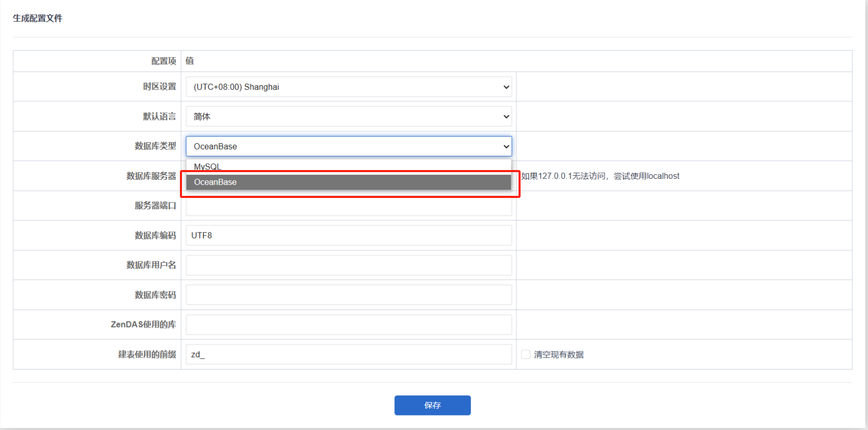Viewport: 868px width, 430px height.
Task: Click into the 数据库用户名 text box
Action: click(348, 265)
